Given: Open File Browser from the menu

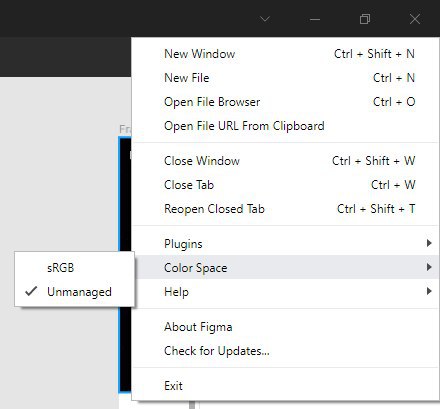Looking at the screenshot, I should tap(285, 102).
